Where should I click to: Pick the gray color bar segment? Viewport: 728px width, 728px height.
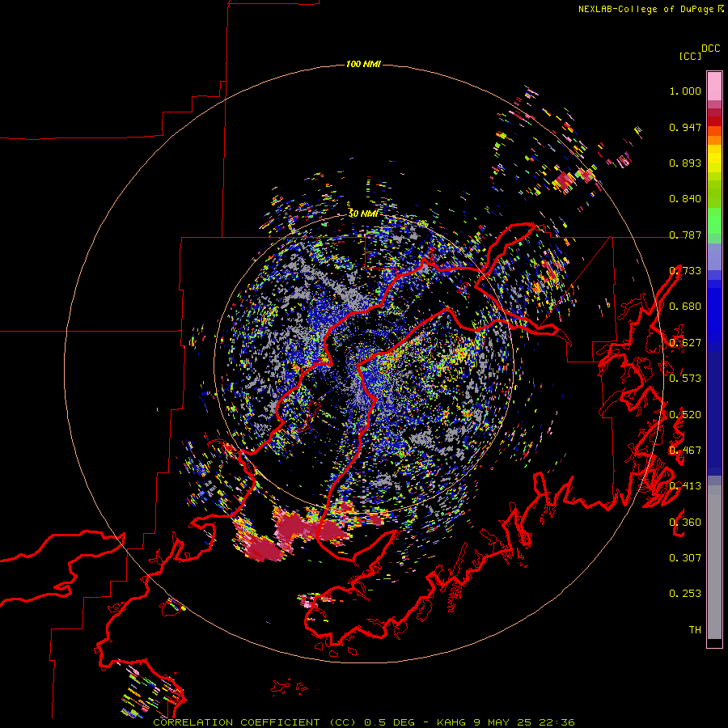coord(714,562)
